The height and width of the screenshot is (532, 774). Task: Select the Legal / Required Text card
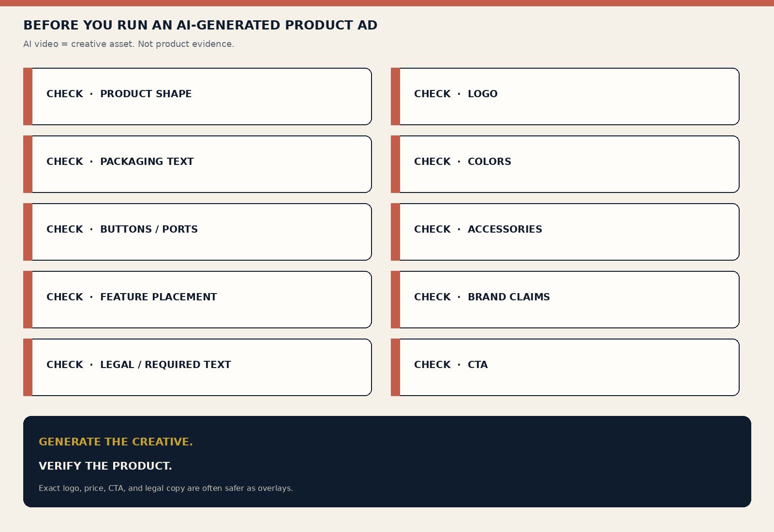(x=197, y=367)
